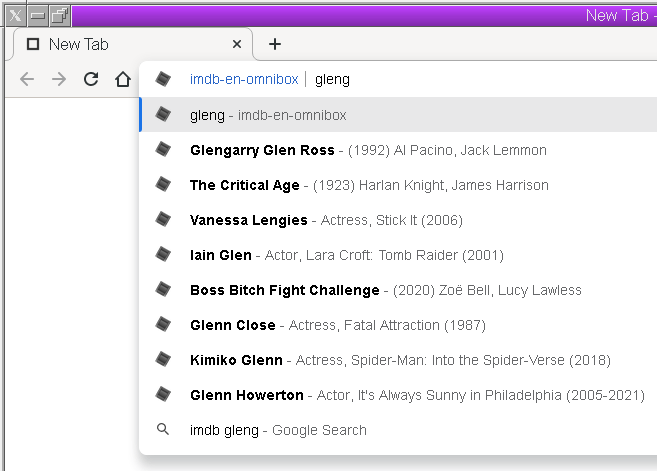The image size is (657, 471).
Task: Choose the Glengarry Glen Ross suggestion
Action: click(x=398, y=150)
